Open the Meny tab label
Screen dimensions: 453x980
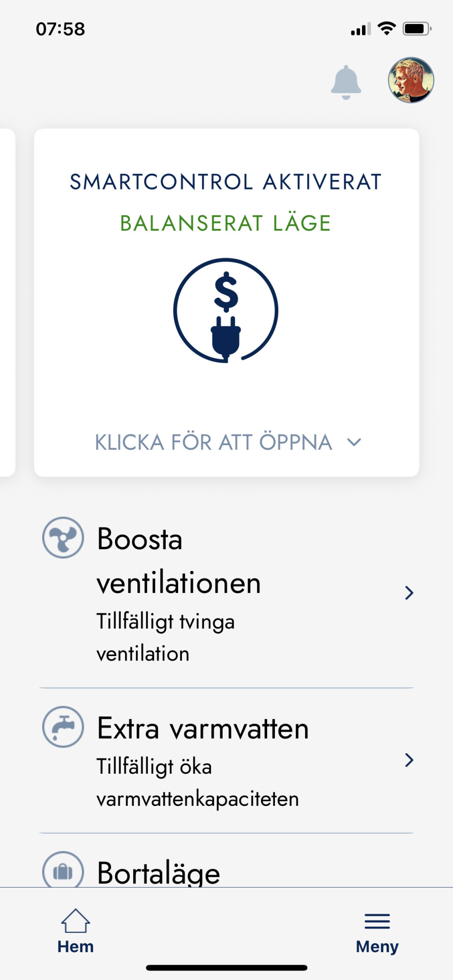click(377, 947)
